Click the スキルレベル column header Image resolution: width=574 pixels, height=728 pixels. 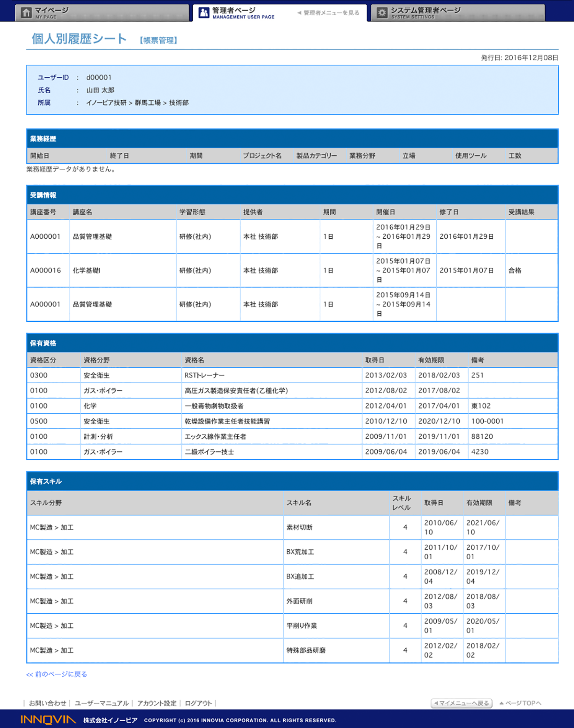tap(401, 503)
